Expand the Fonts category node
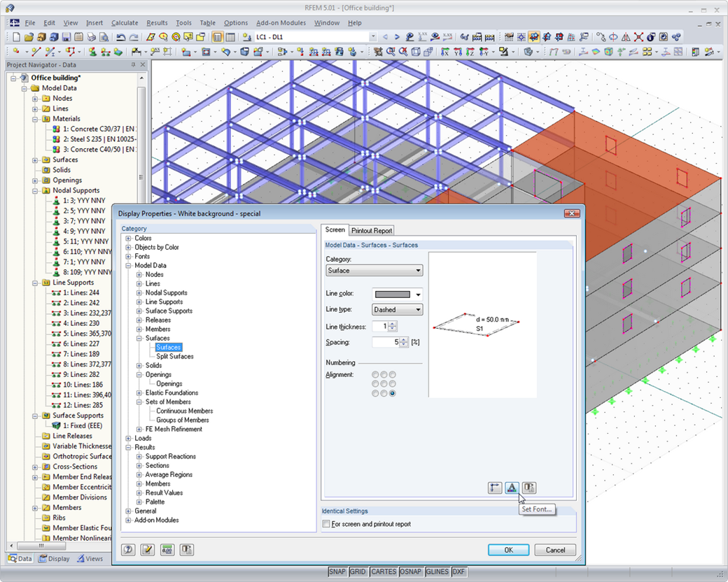This screenshot has height=582, width=728. pyautogui.click(x=128, y=256)
